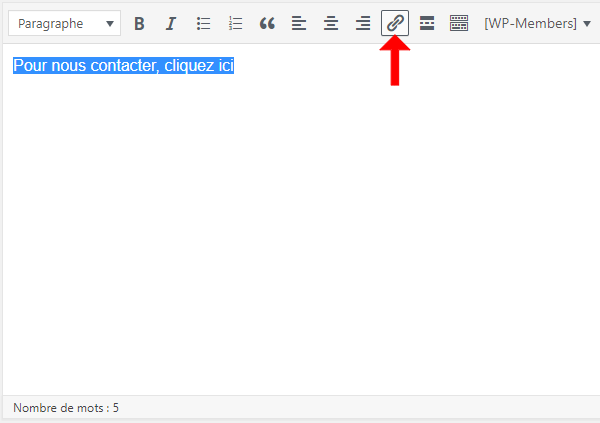Screen dimensions: 600x423
Task: Align text to the right
Action: coord(363,23)
